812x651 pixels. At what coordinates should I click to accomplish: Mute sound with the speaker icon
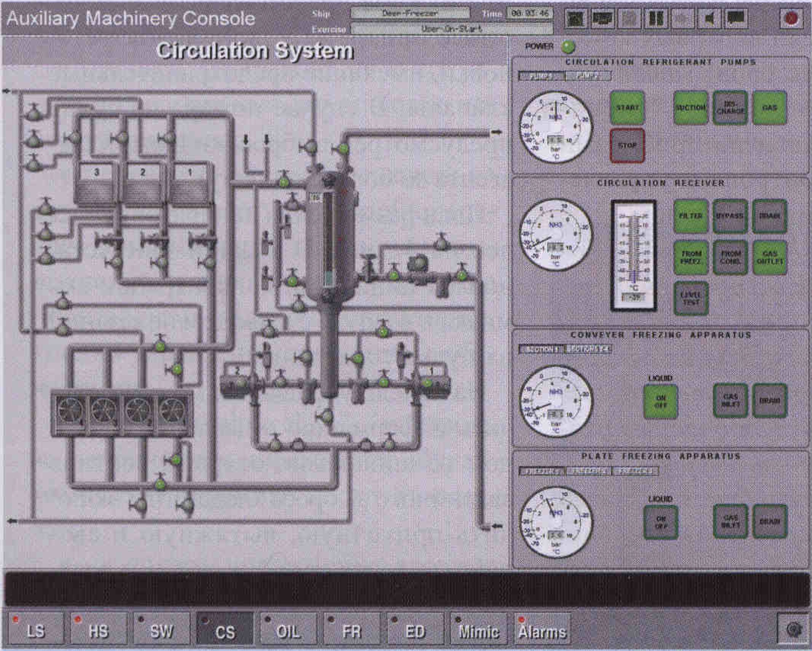[709, 18]
